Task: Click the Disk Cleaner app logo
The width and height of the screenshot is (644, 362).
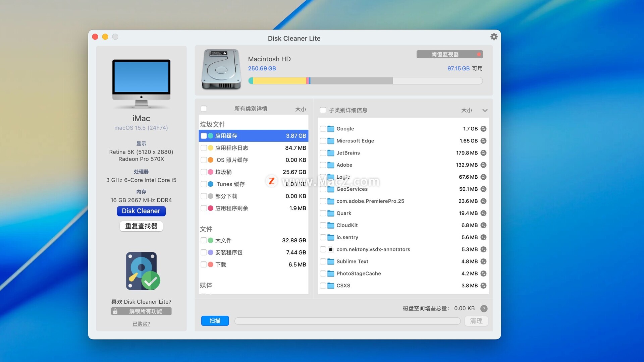Action: click(x=143, y=271)
